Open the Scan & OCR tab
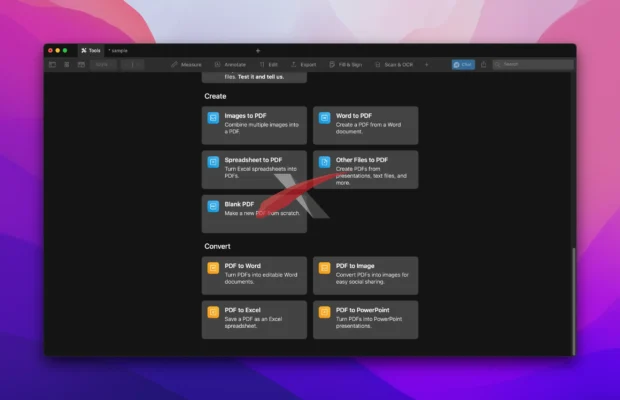 click(394, 64)
